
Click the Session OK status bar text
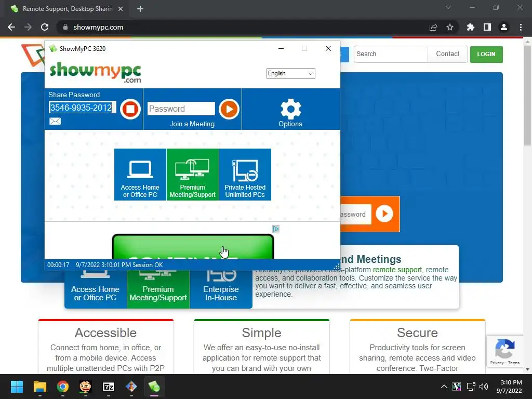[x=148, y=264]
